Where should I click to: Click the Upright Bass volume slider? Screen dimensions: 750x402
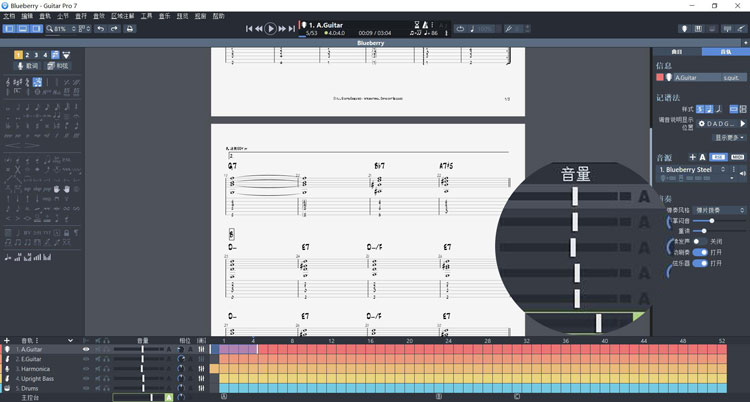143,379
